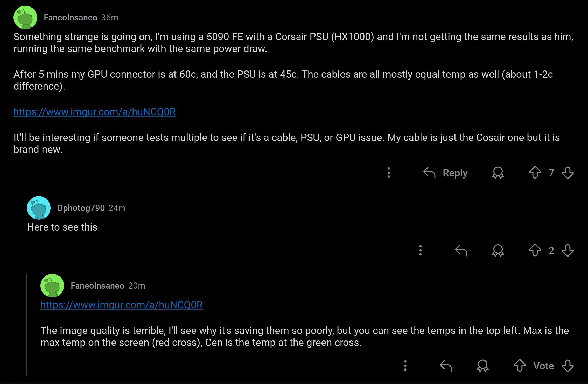Open three-dot menu on top comment
The height and width of the screenshot is (384, 588).
389,173
